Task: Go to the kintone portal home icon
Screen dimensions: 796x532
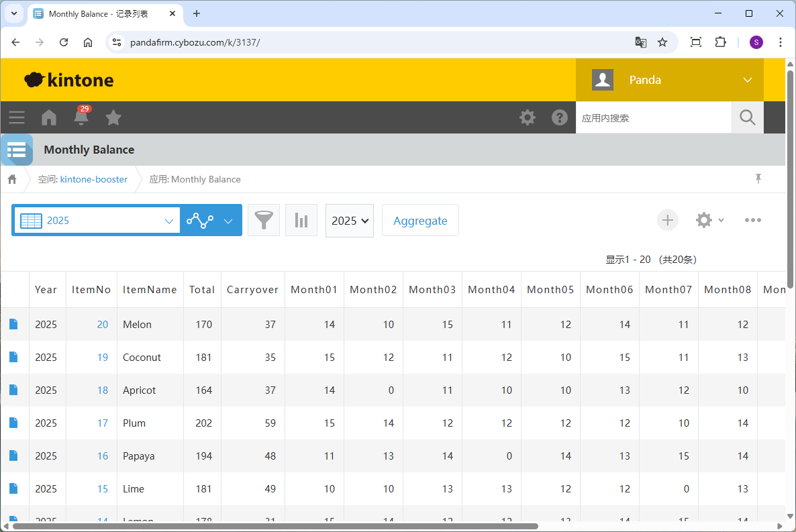Action: tap(49, 117)
